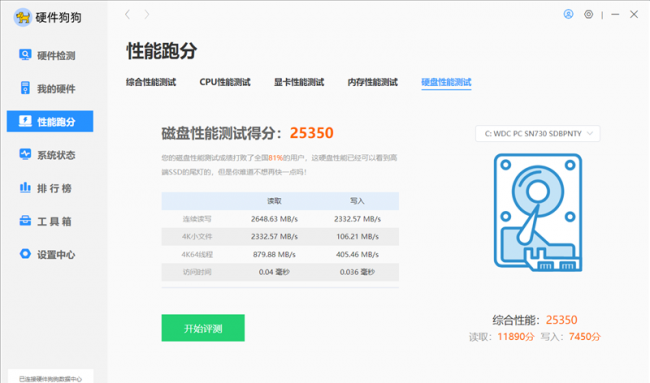Open the settings gear icon in title bar
This screenshot has width=650, height=383.
coord(588,15)
